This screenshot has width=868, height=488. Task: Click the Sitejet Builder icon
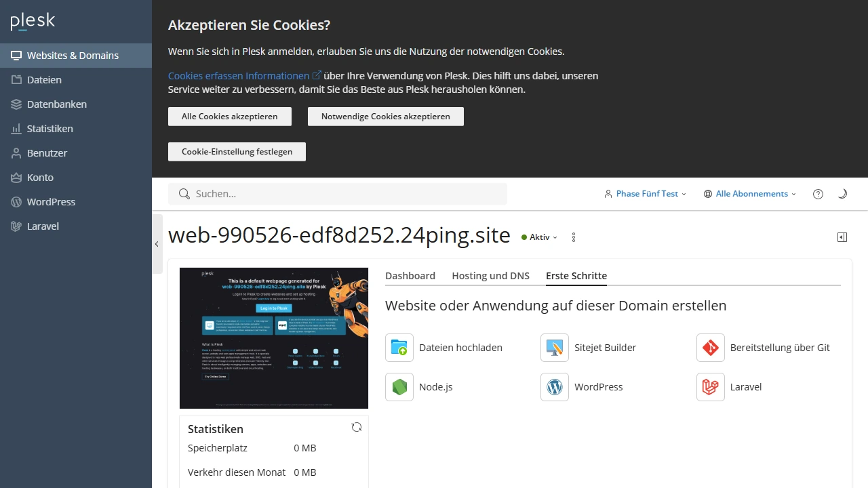tap(555, 348)
